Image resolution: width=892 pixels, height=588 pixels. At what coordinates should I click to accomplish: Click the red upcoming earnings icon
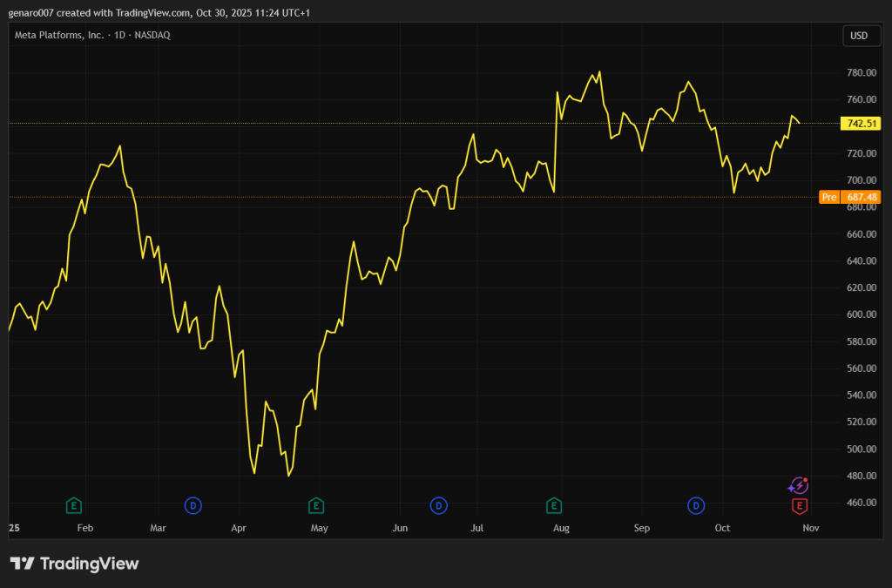(799, 505)
